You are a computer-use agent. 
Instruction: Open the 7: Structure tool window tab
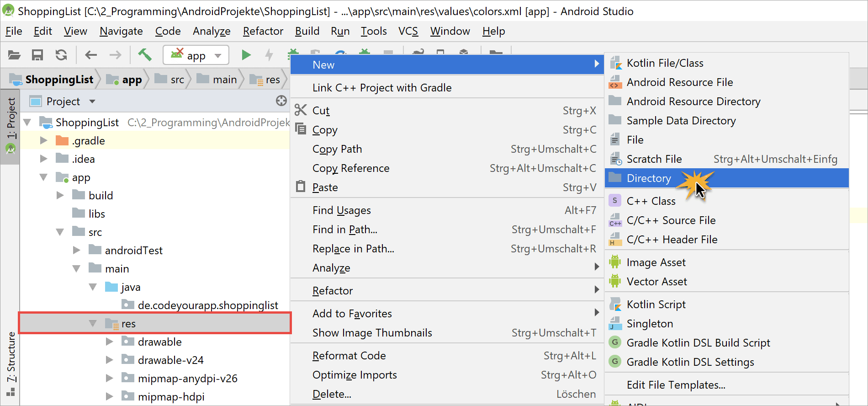click(10, 363)
